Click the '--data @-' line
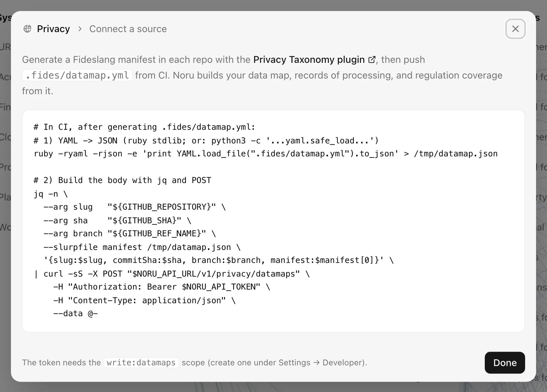 pos(76,313)
